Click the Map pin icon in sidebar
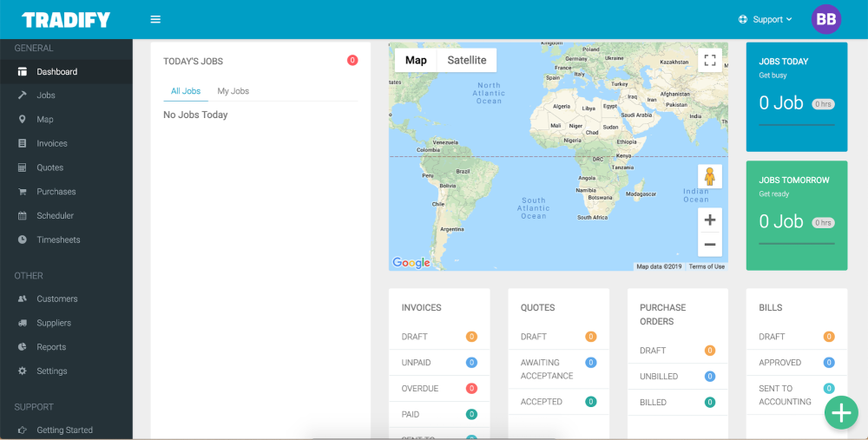Viewport: 868px width, 440px height. tap(23, 119)
